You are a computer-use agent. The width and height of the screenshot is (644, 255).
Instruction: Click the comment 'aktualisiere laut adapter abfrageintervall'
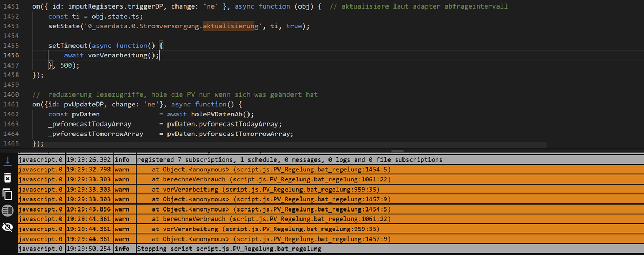[x=424, y=6]
